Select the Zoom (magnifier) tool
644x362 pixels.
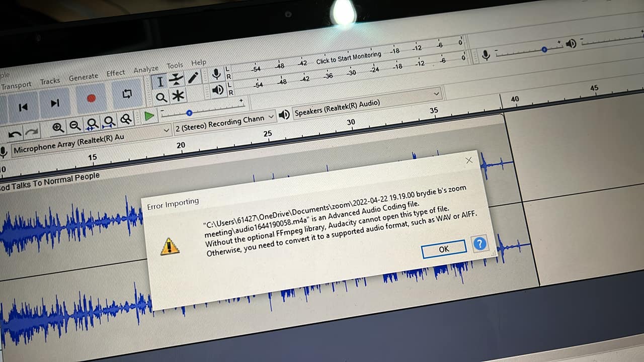(x=161, y=98)
